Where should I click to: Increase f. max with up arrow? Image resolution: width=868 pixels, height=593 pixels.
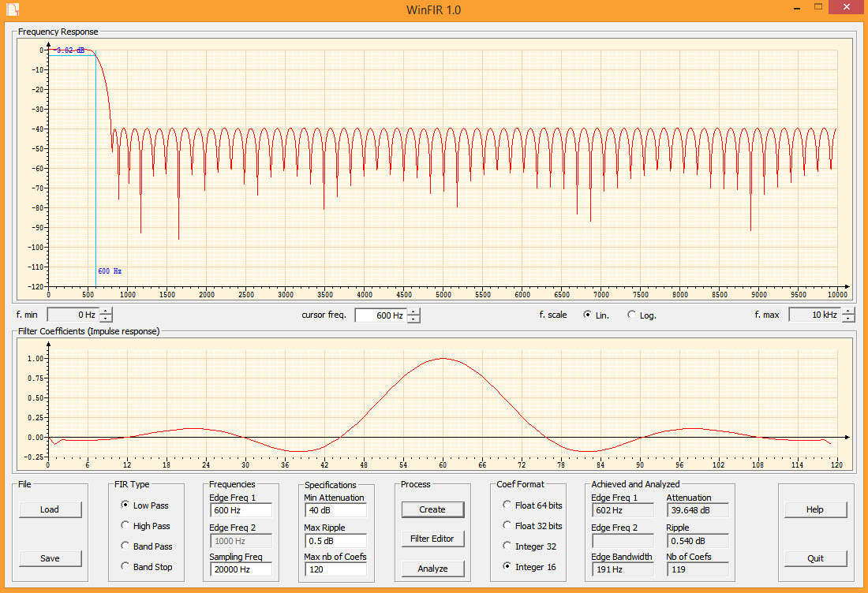click(848, 311)
